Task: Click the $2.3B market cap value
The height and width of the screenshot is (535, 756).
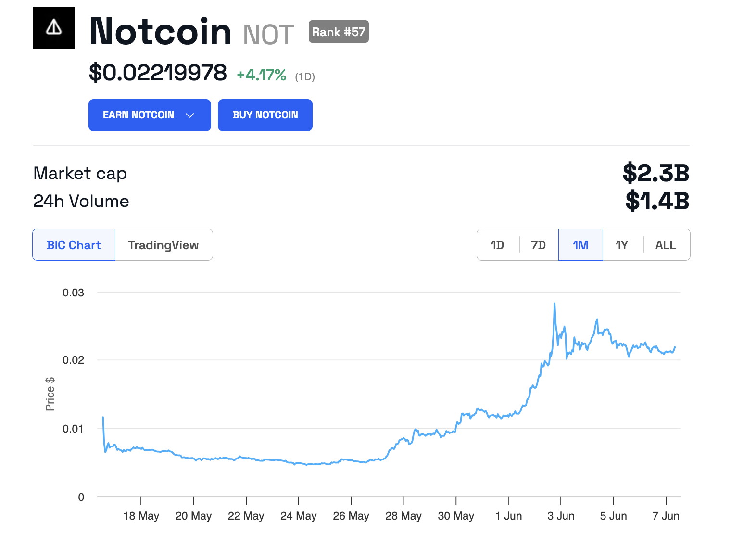Action: click(656, 173)
